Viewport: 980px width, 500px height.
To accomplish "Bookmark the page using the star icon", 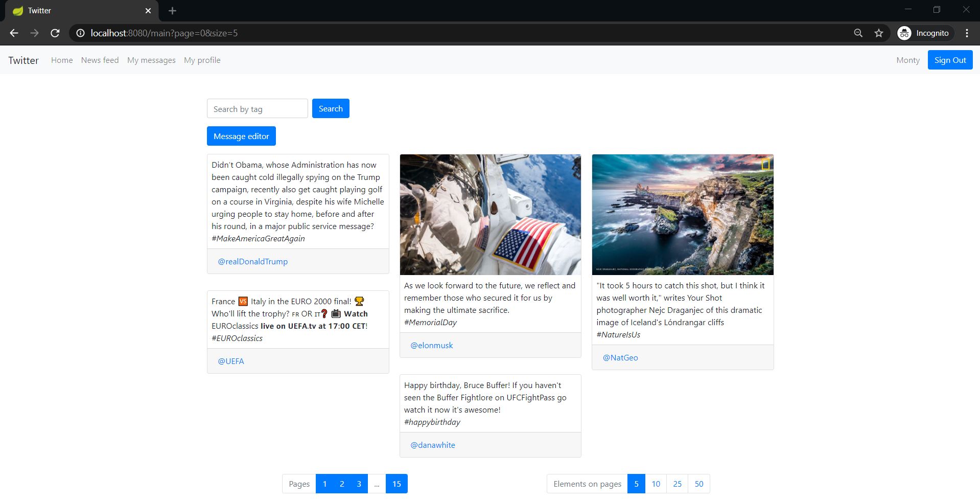I will 879,33.
